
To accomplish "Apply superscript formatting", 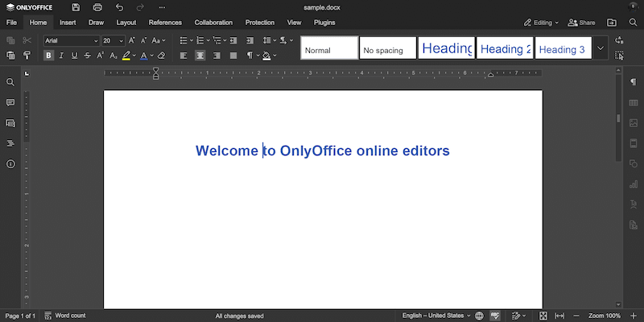I will [100, 55].
